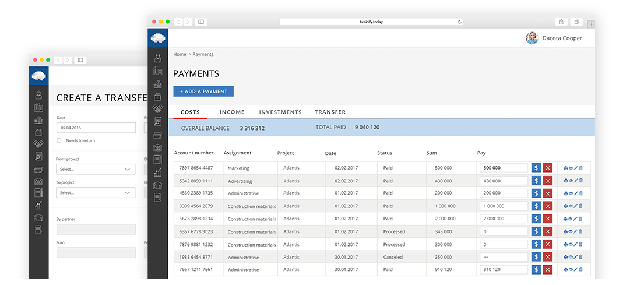Screen dimensions: 644x285
Task: Open the user profile icon in Payments sidebar
Action: pyautogui.click(x=158, y=58)
